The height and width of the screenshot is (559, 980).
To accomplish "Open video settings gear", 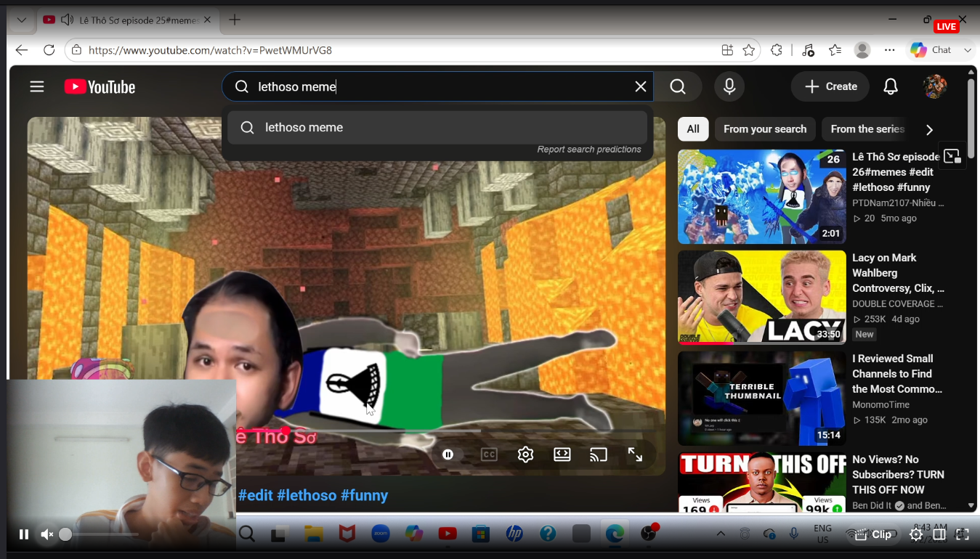I will click(525, 454).
